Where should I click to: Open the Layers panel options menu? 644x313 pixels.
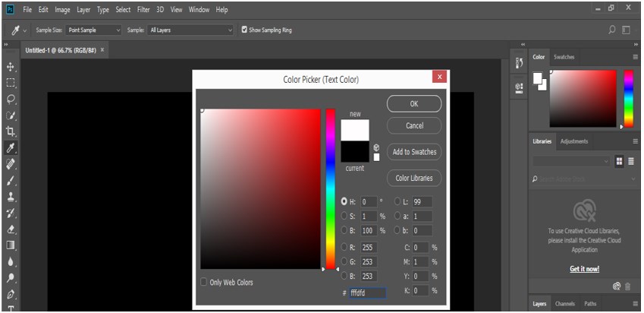coord(636,304)
